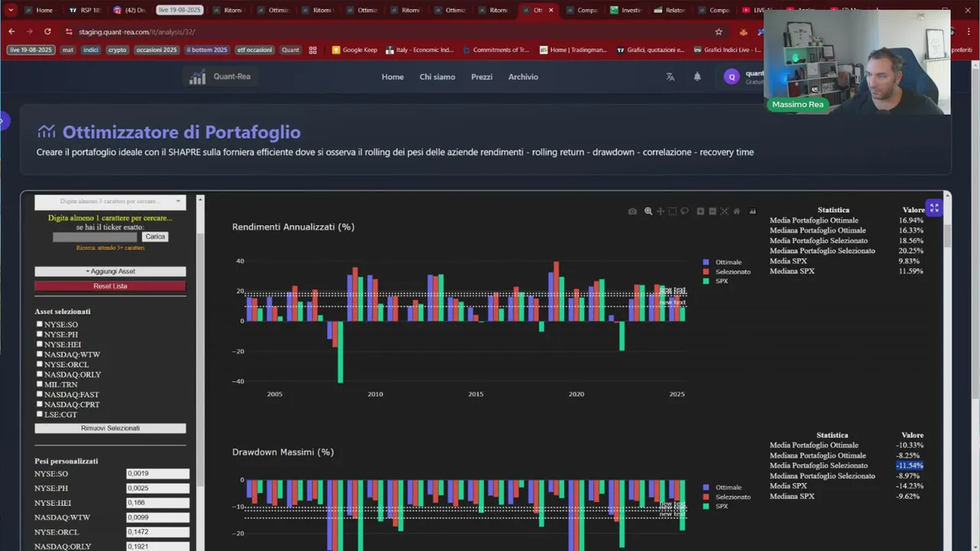The image size is (980, 551).
Task: Bookmark this page with the star icon
Action: coord(718,31)
